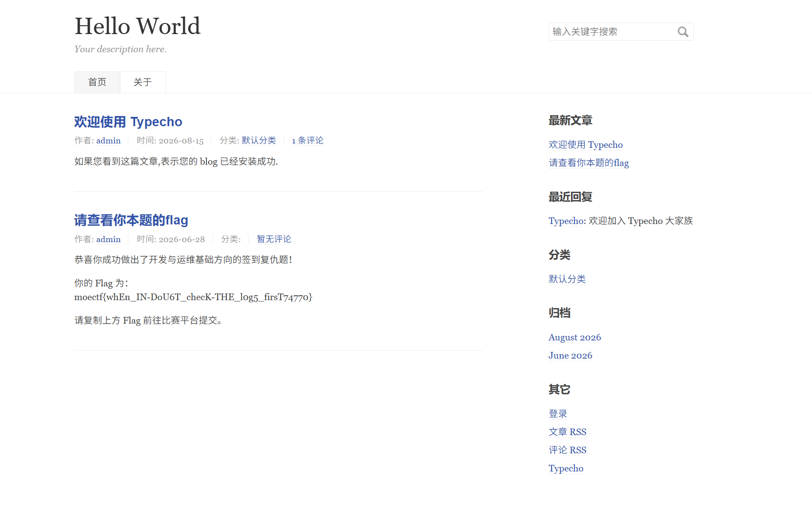
Task: Click the 最新文章 sidebar heading
Action: (x=570, y=120)
